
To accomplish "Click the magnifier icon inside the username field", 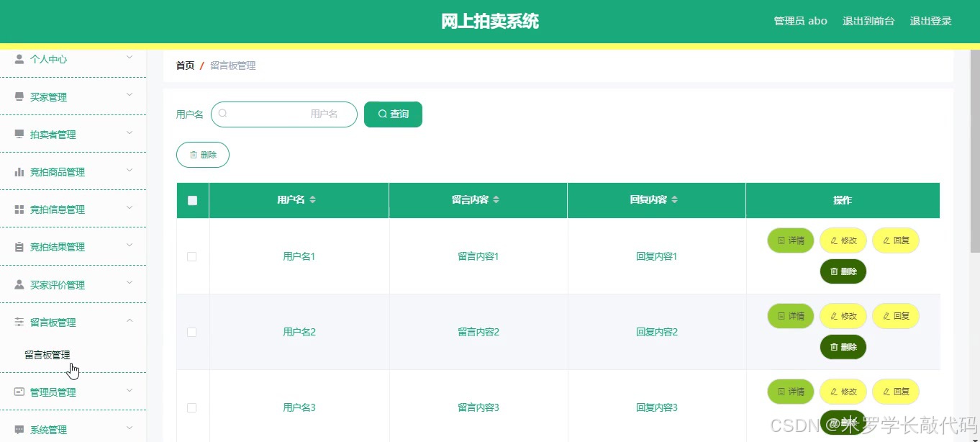I will [x=223, y=114].
